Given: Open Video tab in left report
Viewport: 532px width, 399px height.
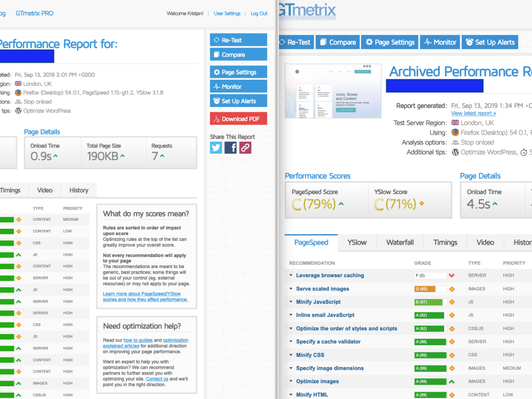Looking at the screenshot, I should 45,190.
